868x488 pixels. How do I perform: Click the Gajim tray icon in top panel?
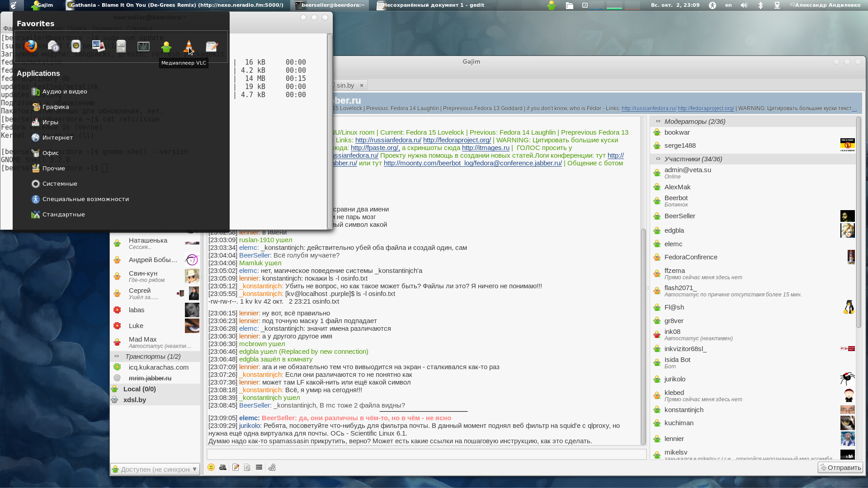tap(551, 5)
